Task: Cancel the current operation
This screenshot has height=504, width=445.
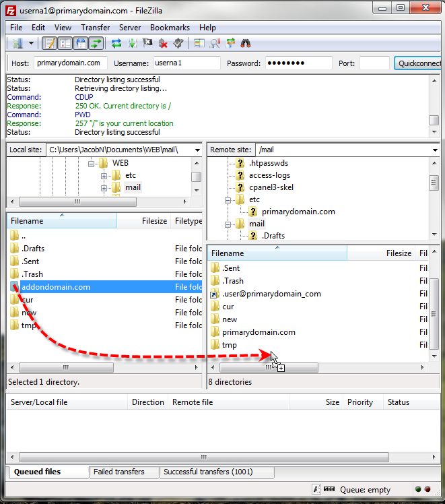Action: point(147,43)
